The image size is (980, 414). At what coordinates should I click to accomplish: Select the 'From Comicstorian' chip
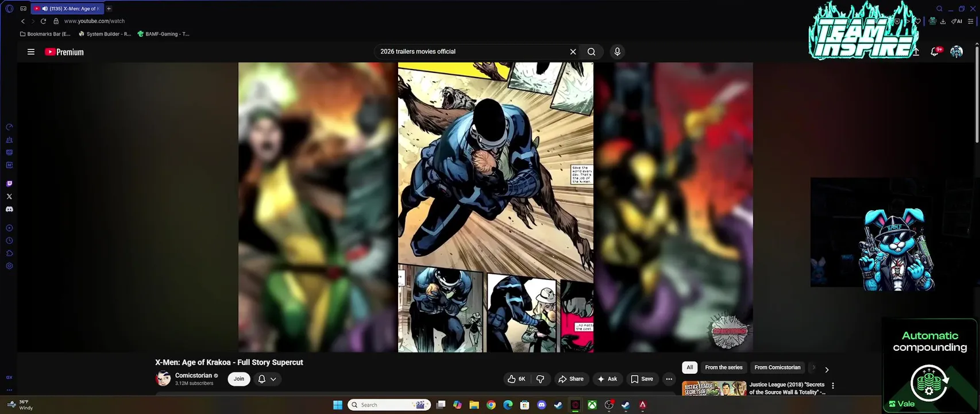[x=777, y=367]
